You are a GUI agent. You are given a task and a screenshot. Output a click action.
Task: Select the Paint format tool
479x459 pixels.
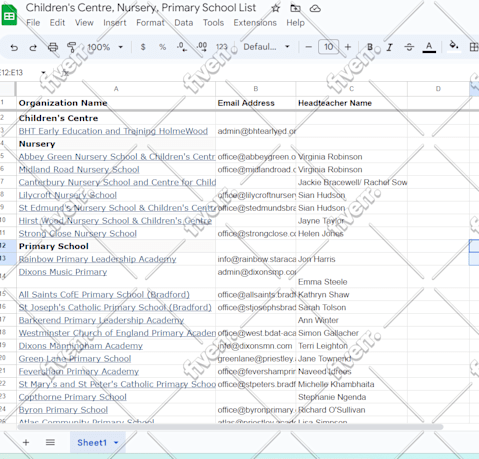72,47
